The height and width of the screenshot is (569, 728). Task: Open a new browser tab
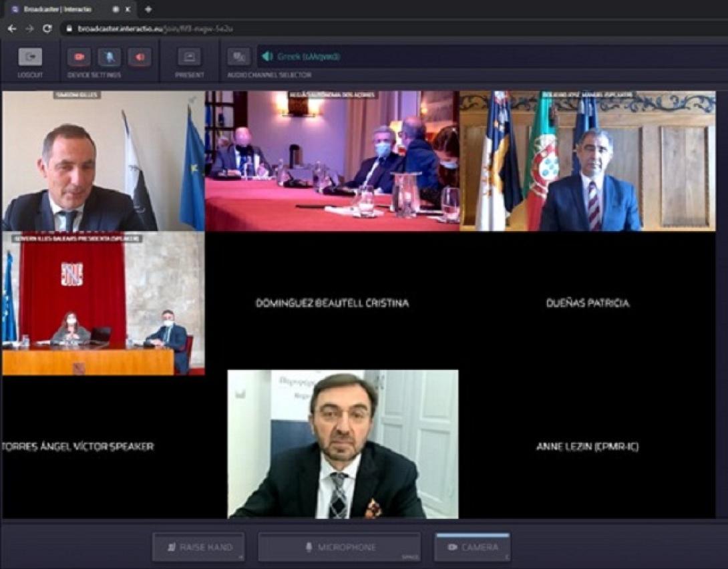[x=148, y=9]
